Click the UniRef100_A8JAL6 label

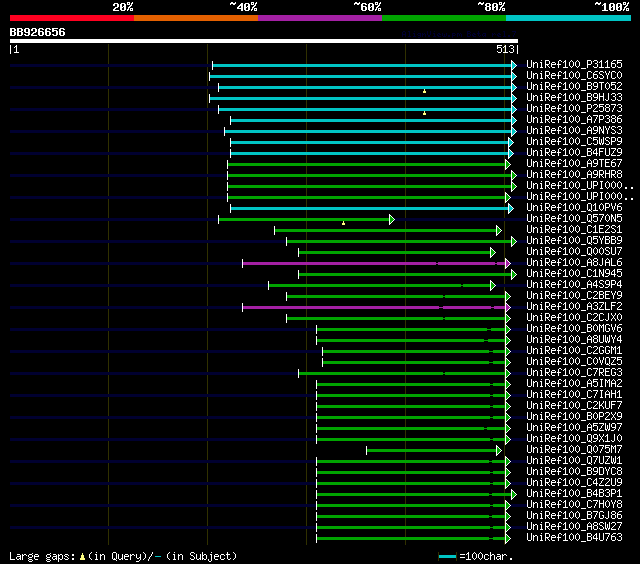click(574, 262)
